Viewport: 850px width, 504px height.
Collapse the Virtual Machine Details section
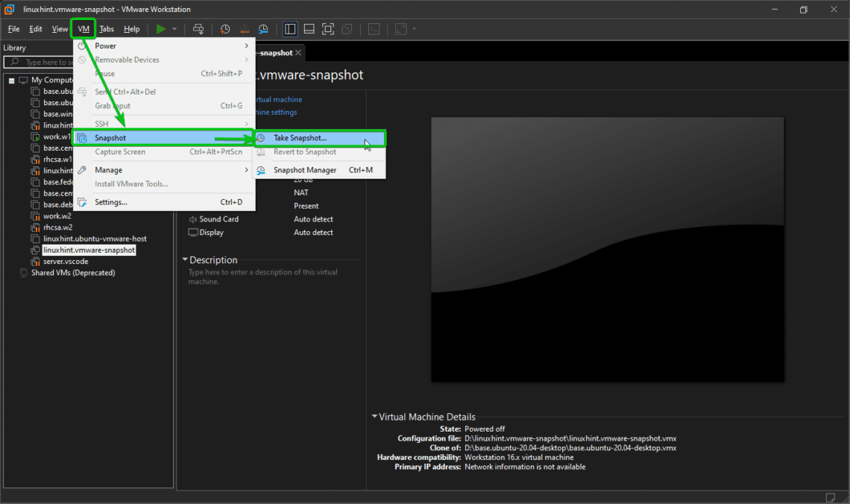coord(374,417)
